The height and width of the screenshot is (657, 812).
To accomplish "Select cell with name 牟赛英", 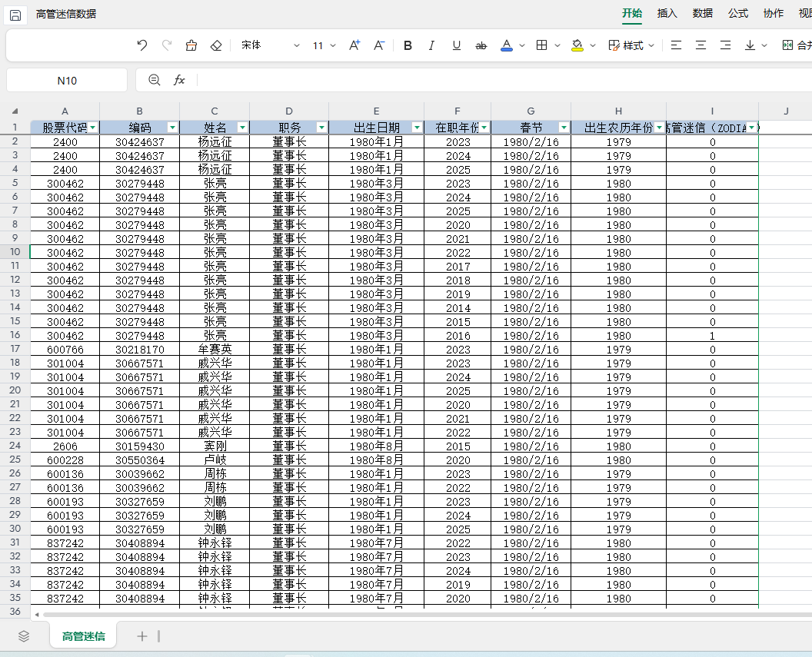I will [215, 349].
